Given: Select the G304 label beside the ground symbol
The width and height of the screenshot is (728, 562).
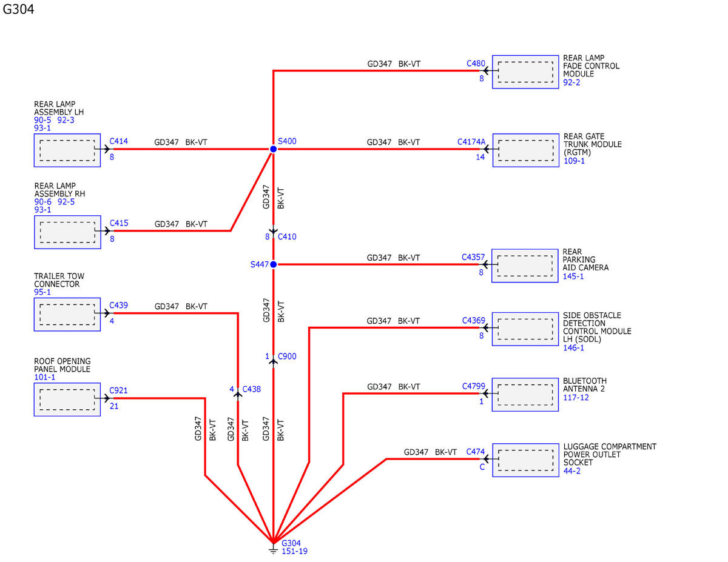Looking at the screenshot, I should point(292,543).
